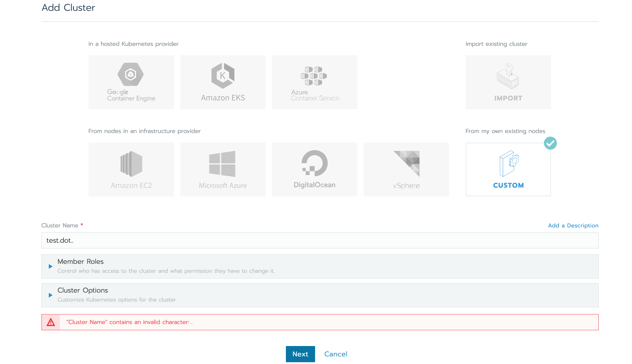Click the Next button
This screenshot has height=364, width=632.
pos(300,354)
